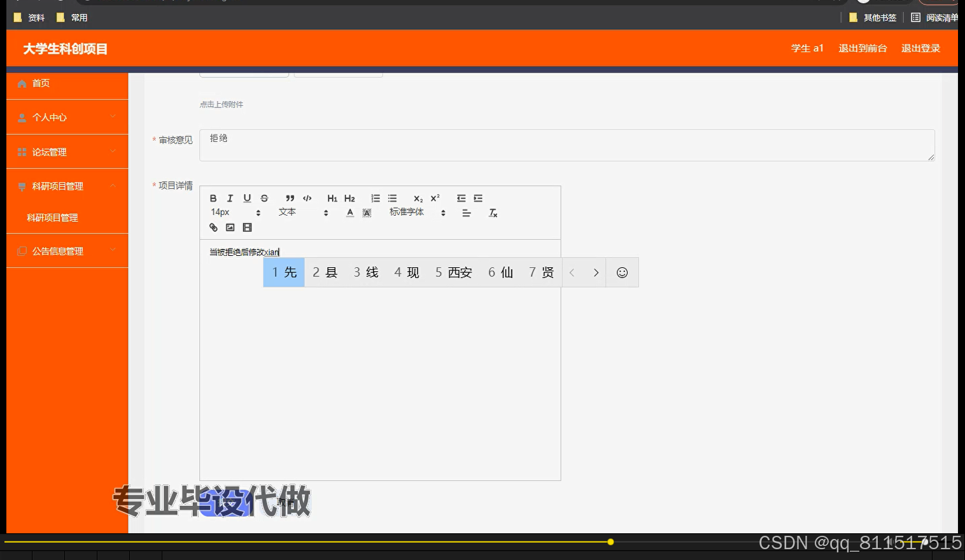This screenshot has height=560, width=965.
Task: Click the 首页 home icon
Action: pyautogui.click(x=22, y=83)
